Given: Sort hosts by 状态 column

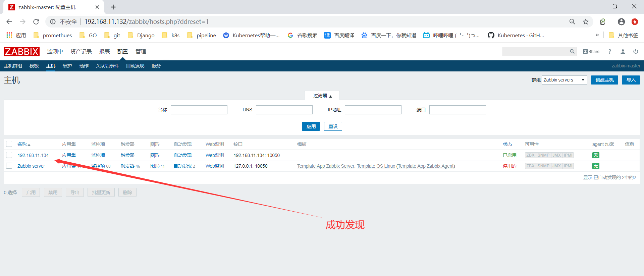Looking at the screenshot, I should pyautogui.click(x=507, y=144).
